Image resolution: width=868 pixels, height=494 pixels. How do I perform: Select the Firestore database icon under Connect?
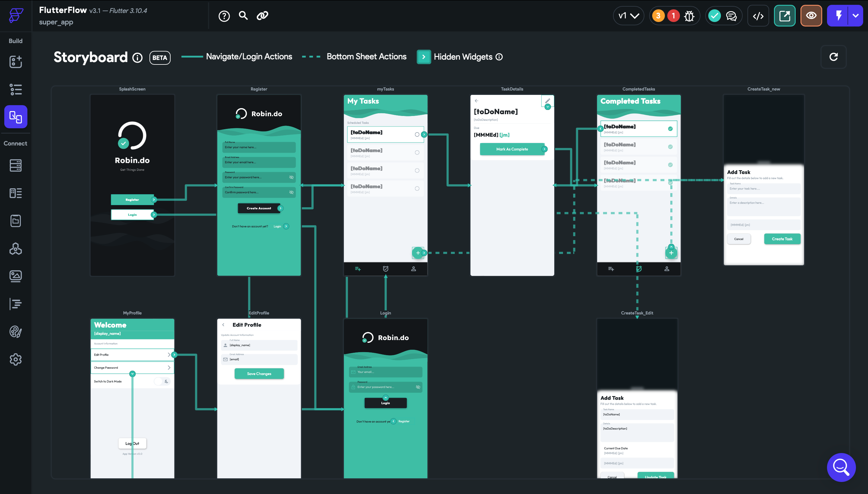pos(16,166)
